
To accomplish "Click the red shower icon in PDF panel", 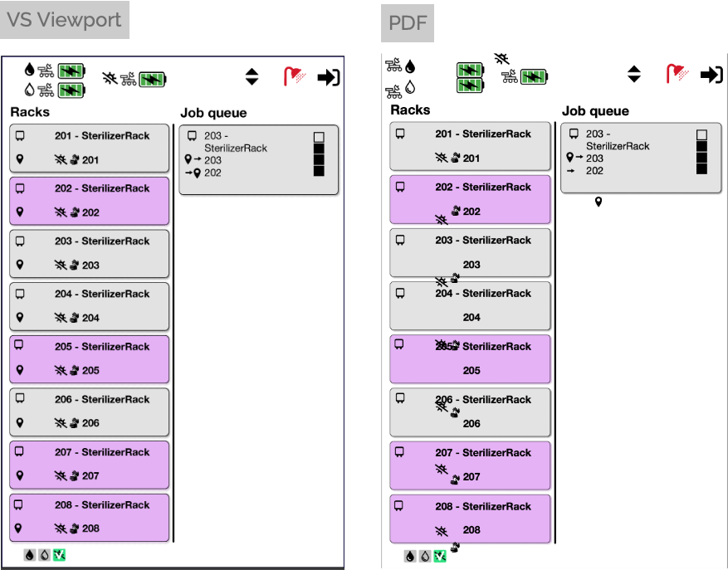I will click(677, 74).
